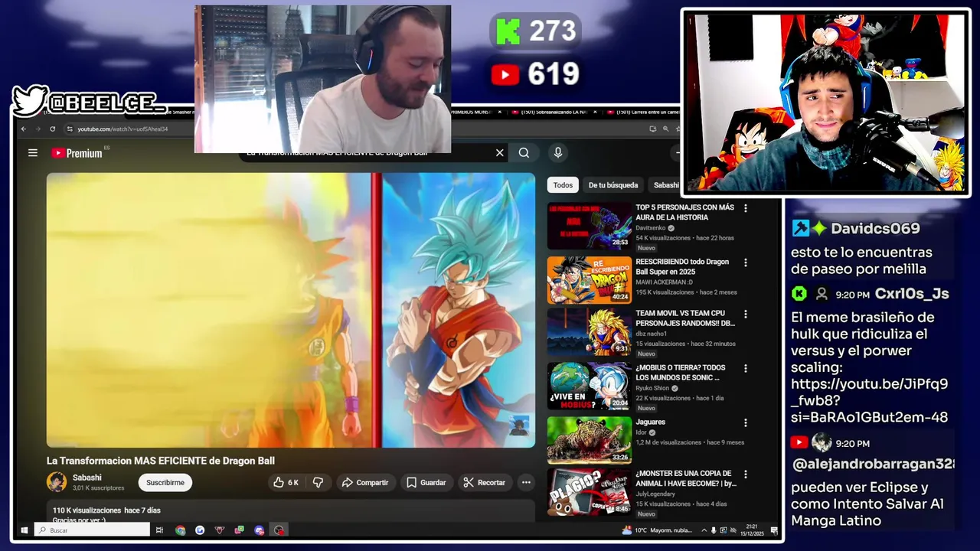Open the Chrome icon on the taskbar
The image size is (980, 551).
click(180, 530)
